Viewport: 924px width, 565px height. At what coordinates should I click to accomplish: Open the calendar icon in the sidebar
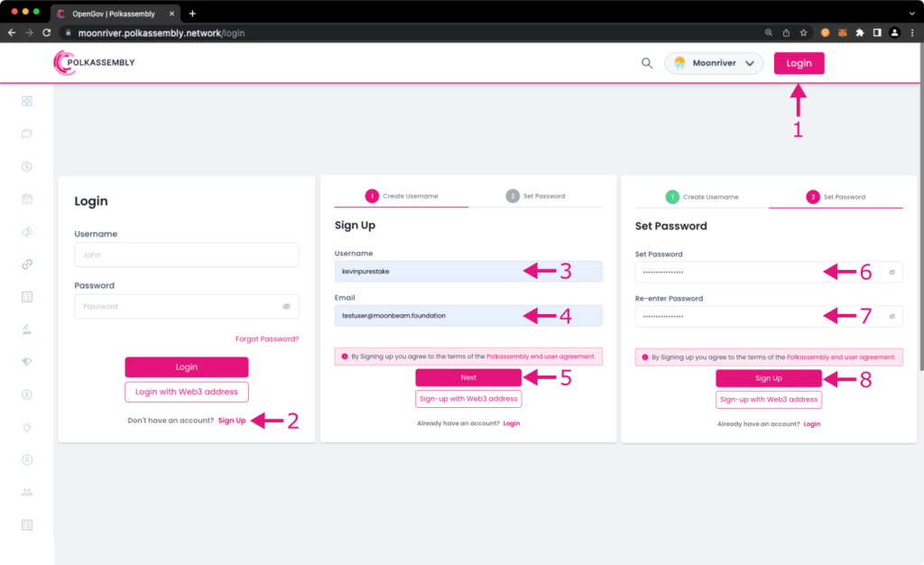pyautogui.click(x=26, y=199)
